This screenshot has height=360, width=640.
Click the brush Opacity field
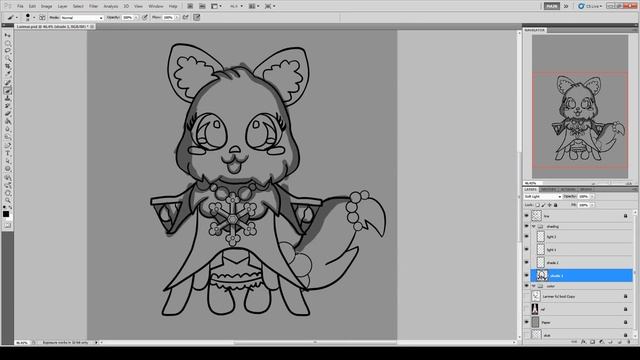pos(128,18)
